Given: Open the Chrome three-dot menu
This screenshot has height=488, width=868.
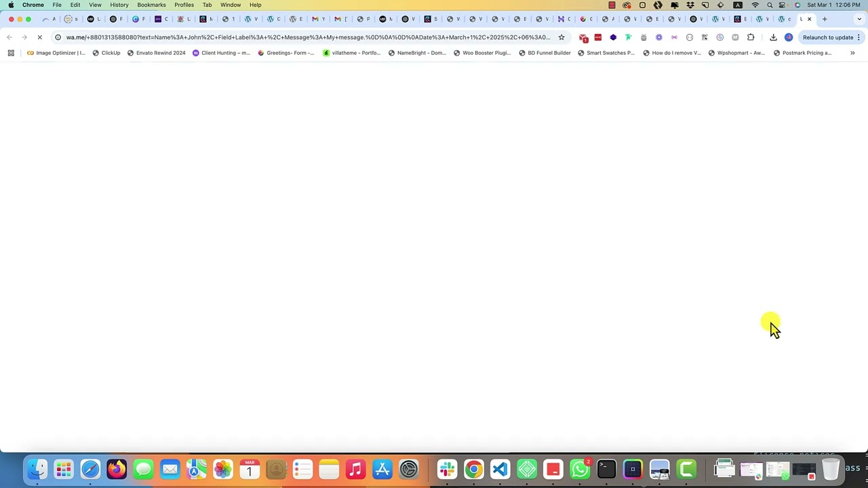Looking at the screenshot, I should [x=859, y=37].
